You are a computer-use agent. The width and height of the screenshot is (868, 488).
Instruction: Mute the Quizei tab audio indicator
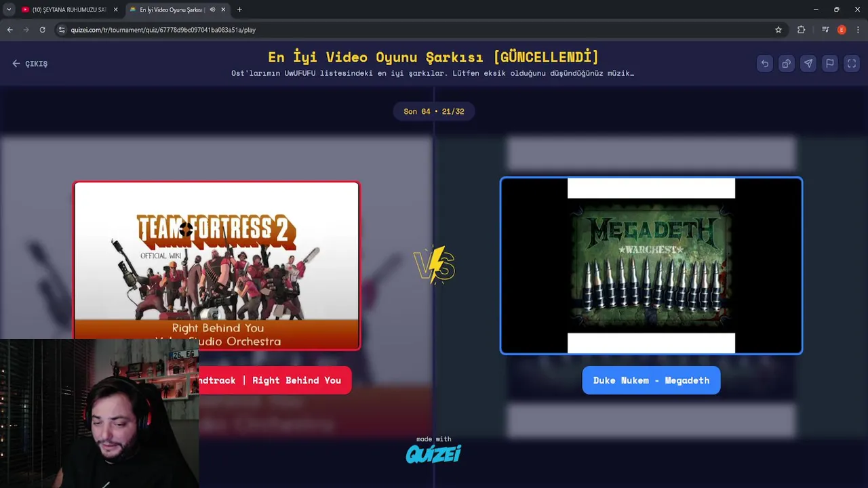click(212, 9)
